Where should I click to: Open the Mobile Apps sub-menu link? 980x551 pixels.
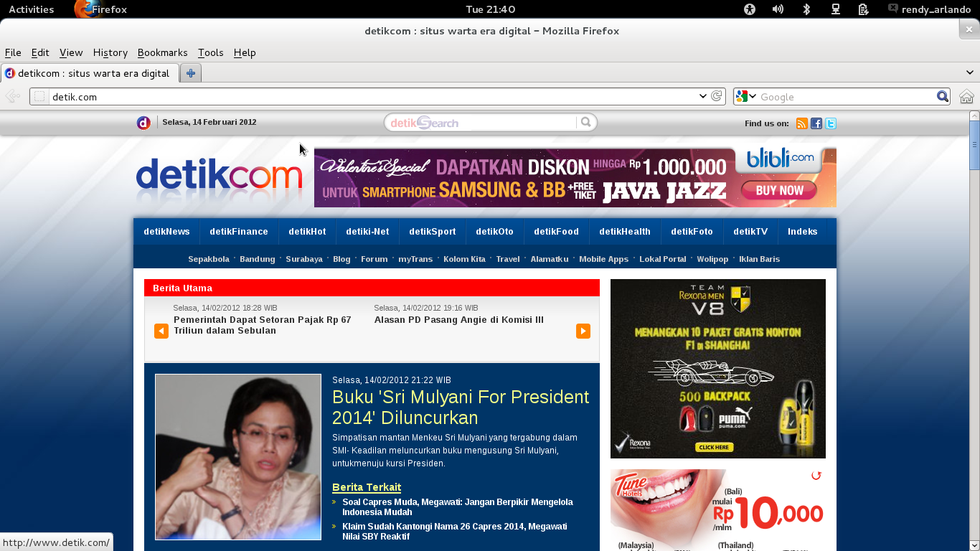pyautogui.click(x=603, y=259)
